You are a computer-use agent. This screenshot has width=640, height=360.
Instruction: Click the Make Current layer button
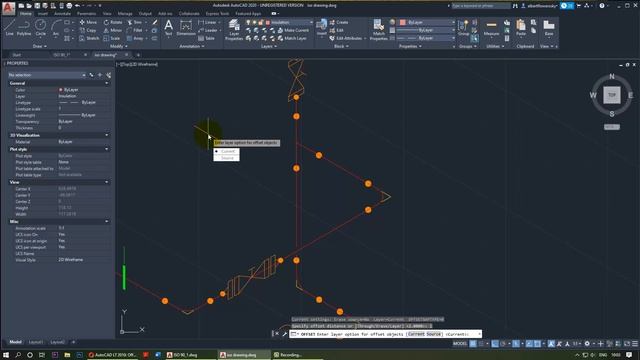pyautogui.click(x=293, y=30)
